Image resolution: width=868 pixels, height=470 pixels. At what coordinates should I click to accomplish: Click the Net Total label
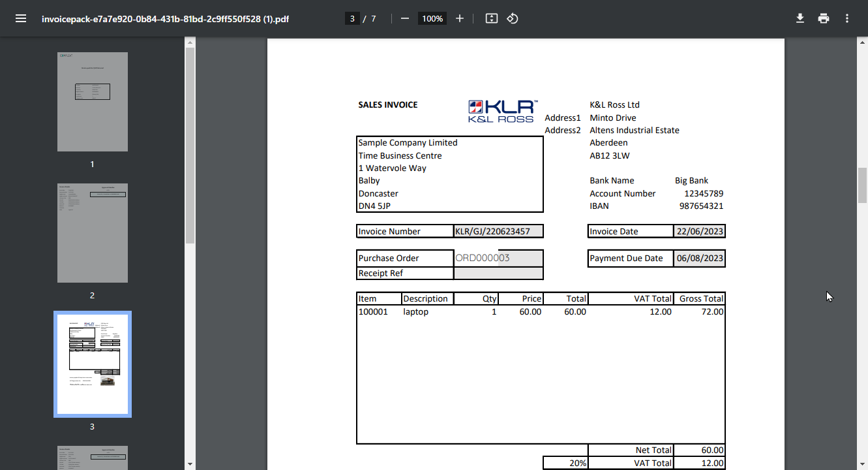point(653,450)
